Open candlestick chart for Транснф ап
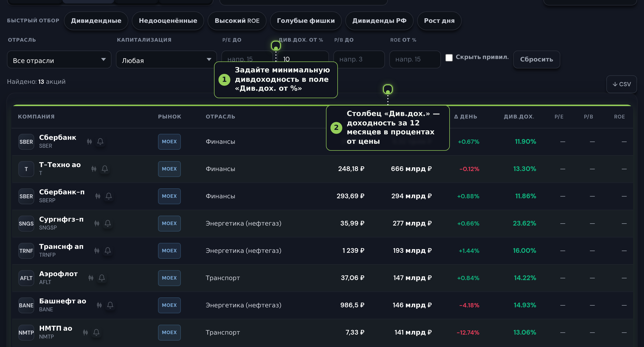This screenshot has width=644, height=347. pos(97,250)
